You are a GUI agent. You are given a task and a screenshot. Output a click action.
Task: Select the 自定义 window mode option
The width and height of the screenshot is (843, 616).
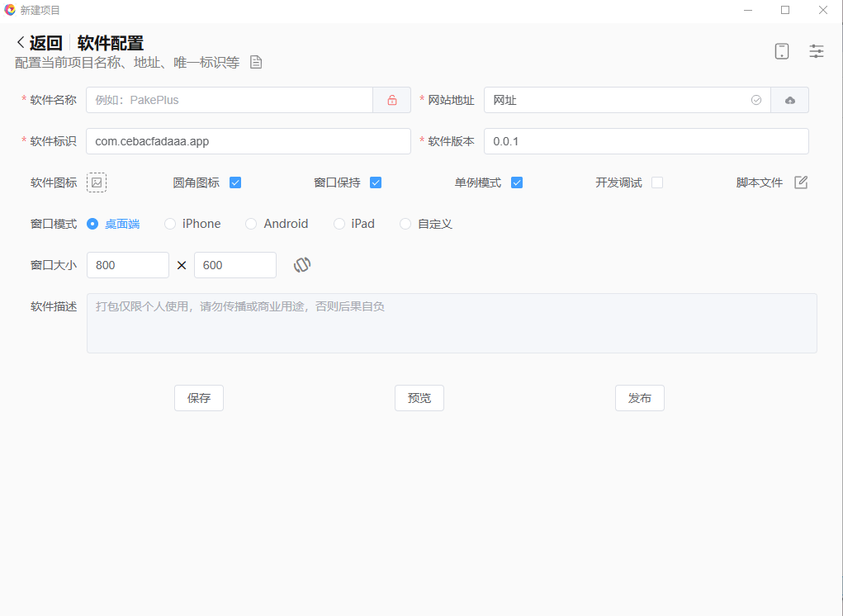tap(405, 224)
